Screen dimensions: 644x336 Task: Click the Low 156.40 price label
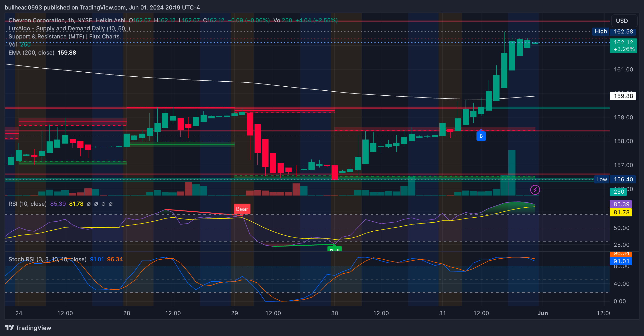[615, 179]
